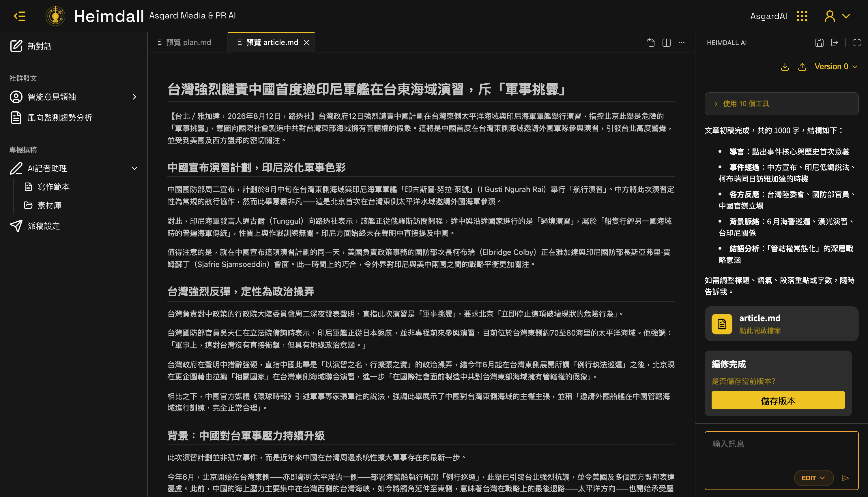Click the 派稿設定 paper plane icon
This screenshot has height=497, width=868.
[x=16, y=226]
